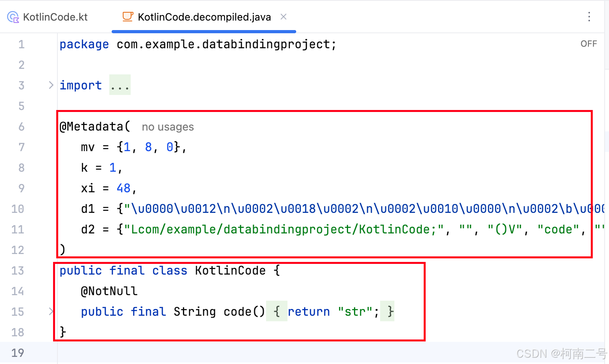Click the xi value 48 on line 9

click(124, 188)
